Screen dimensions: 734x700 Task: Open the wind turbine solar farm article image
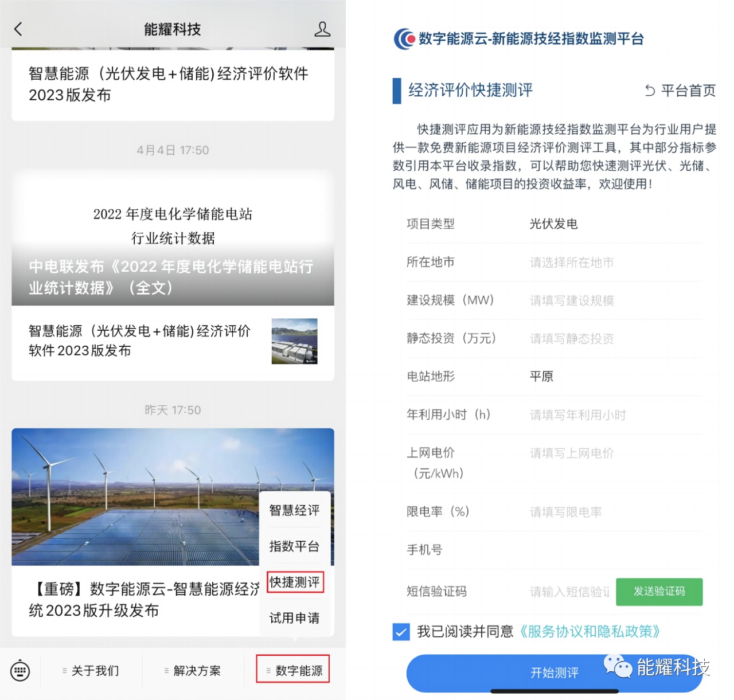173,497
